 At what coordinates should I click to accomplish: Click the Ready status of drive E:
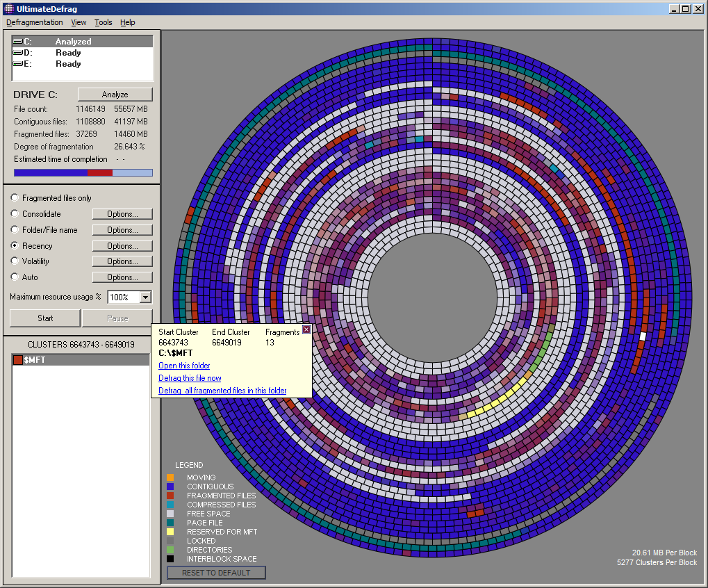68,64
